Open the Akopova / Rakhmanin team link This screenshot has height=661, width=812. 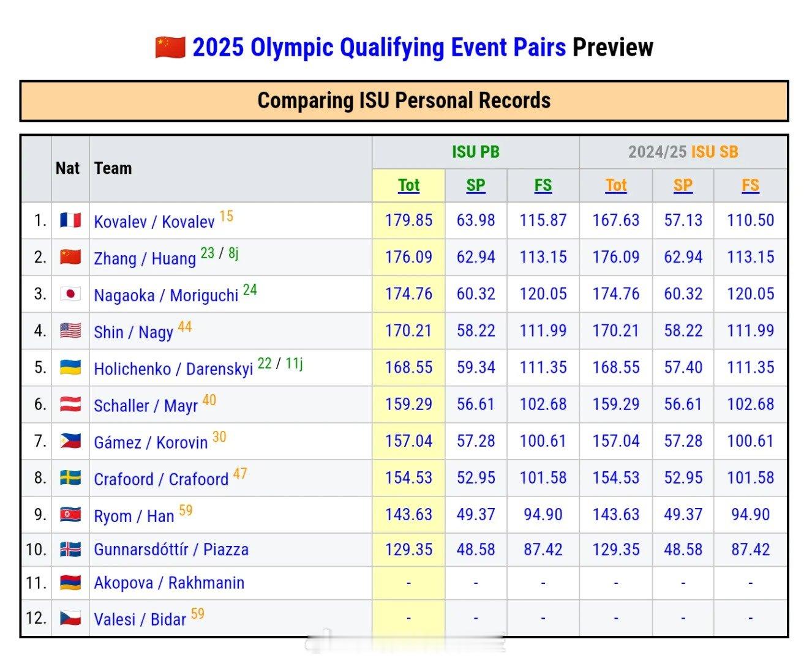[x=169, y=583]
